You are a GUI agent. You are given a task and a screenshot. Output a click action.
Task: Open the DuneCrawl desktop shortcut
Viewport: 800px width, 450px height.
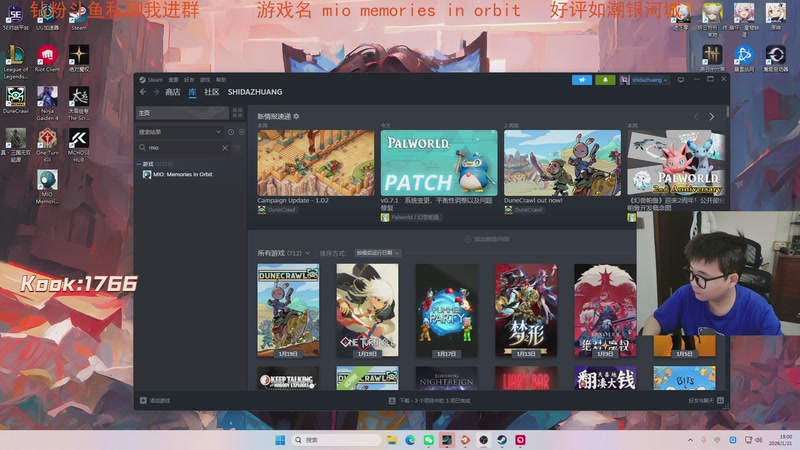click(16, 100)
